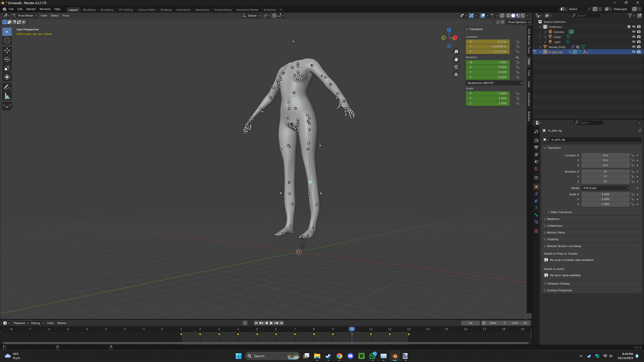Open the Pose menu in viewport header

pos(66,16)
